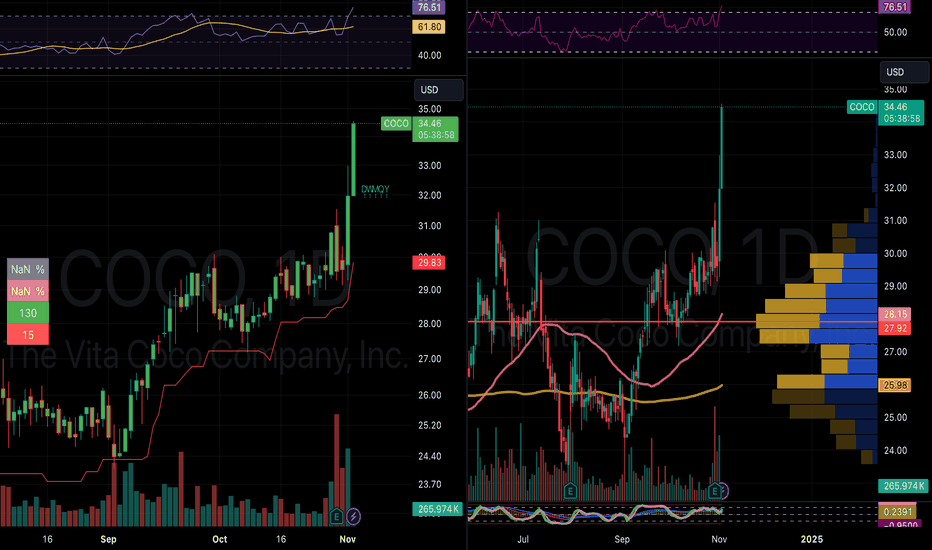
Task: Click the purple 76.51 RSI value on right chart
Action: pos(895,7)
